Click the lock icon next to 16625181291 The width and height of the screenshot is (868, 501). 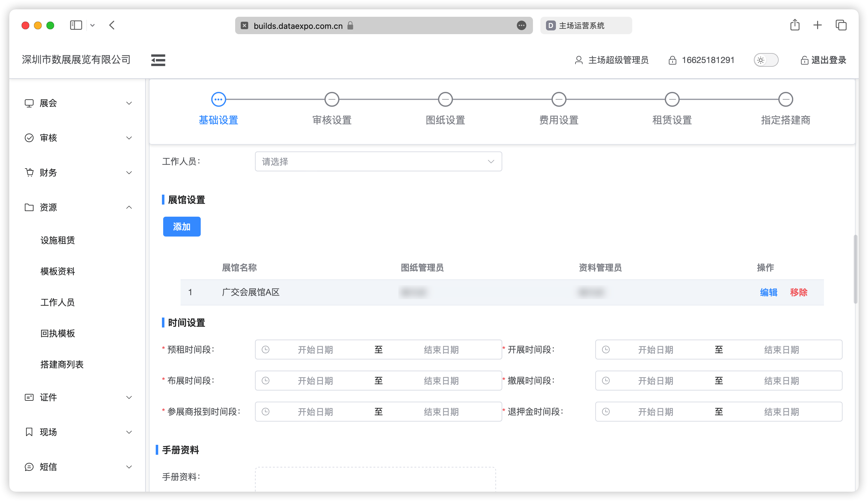coord(672,60)
